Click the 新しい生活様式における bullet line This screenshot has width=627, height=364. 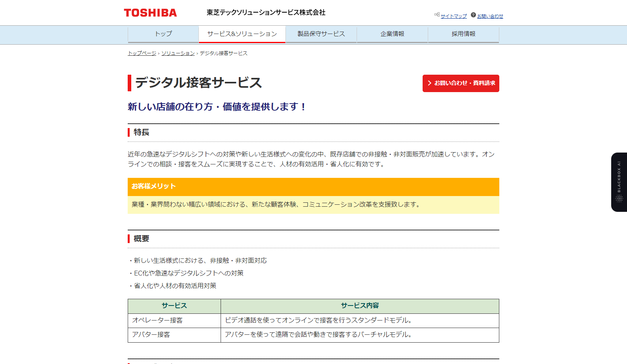point(197,261)
